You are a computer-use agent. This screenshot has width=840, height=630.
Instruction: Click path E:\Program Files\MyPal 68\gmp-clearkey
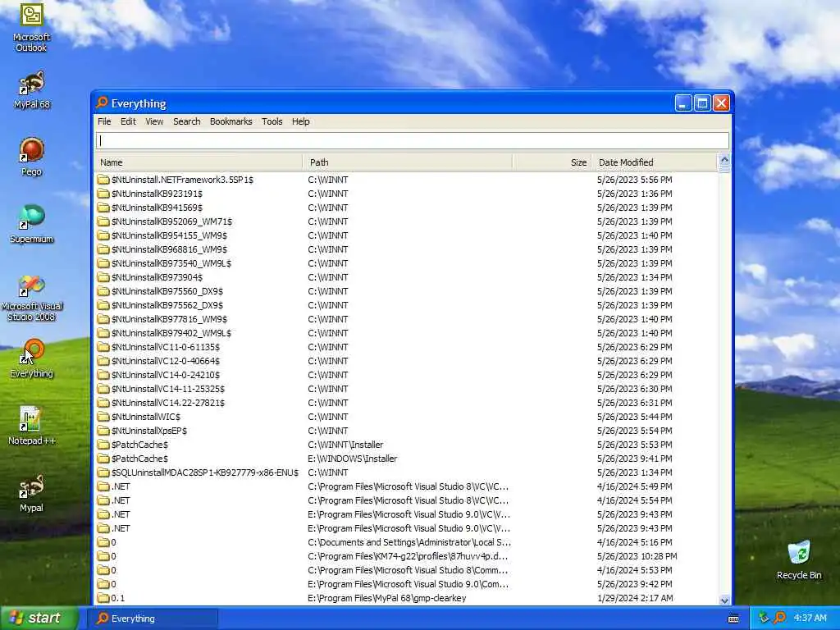(x=387, y=598)
